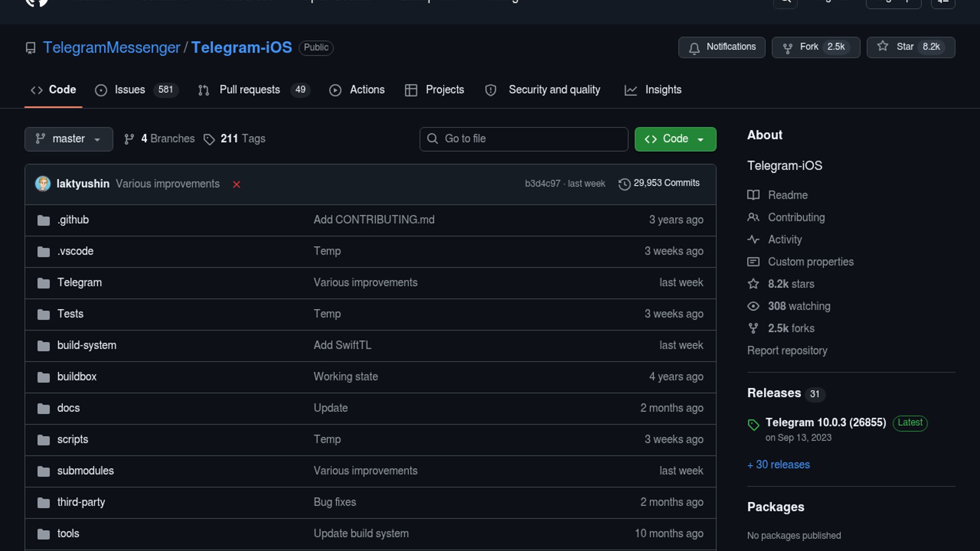Viewport: 980px width, 551px height.
Task: Click the tag icon beside 211 Tags
Action: click(x=209, y=139)
